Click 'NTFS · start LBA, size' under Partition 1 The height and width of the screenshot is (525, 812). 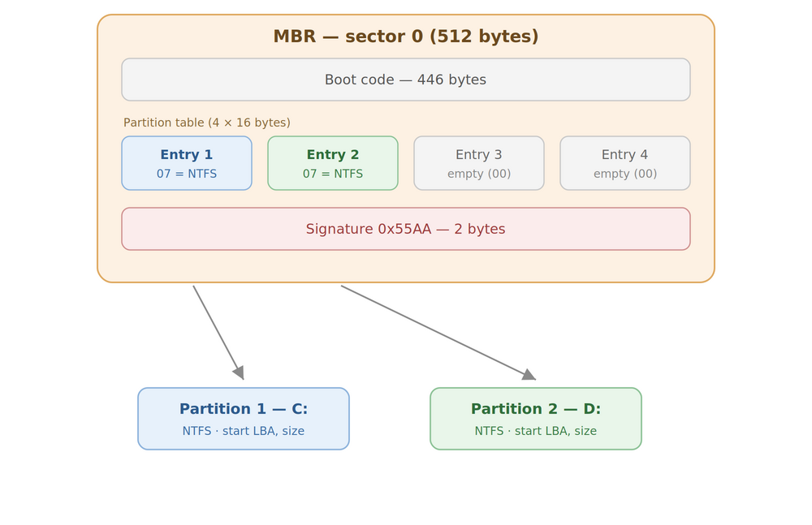pos(243,431)
